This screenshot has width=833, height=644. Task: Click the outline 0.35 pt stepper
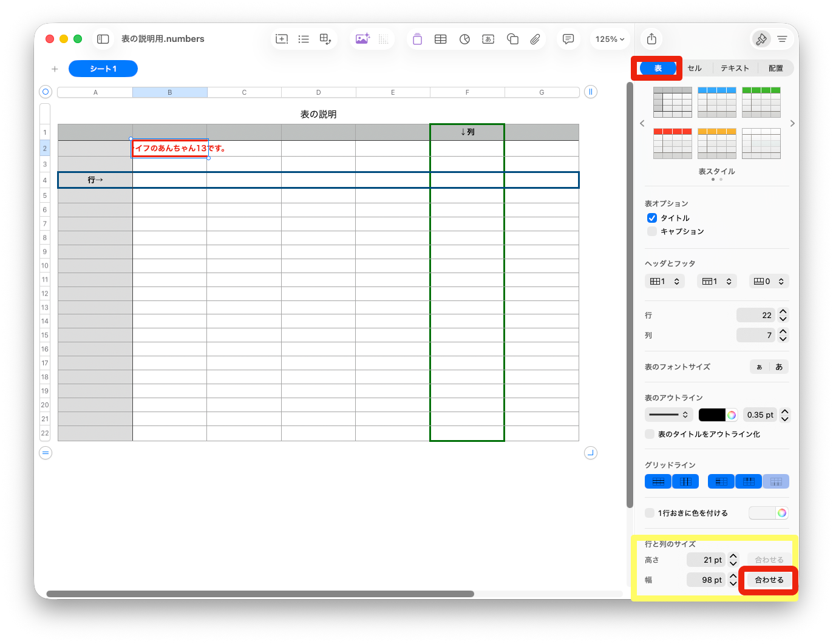784,415
